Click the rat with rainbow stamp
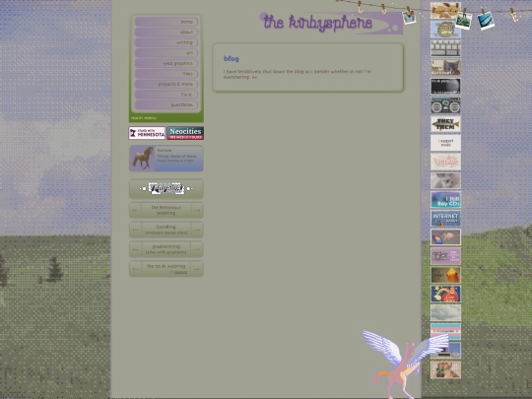The height and width of the screenshot is (399, 532). [x=445, y=237]
